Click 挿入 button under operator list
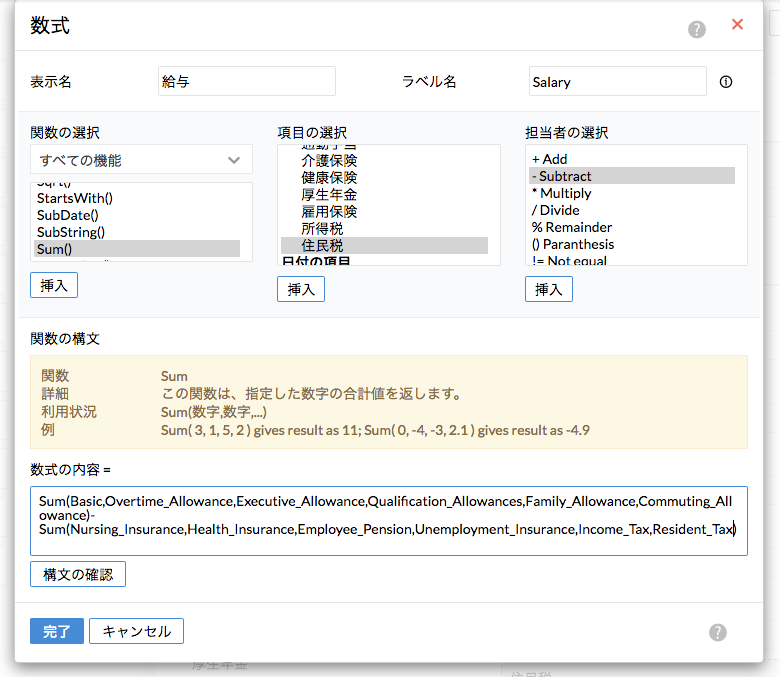This screenshot has height=677, width=780. point(548,289)
